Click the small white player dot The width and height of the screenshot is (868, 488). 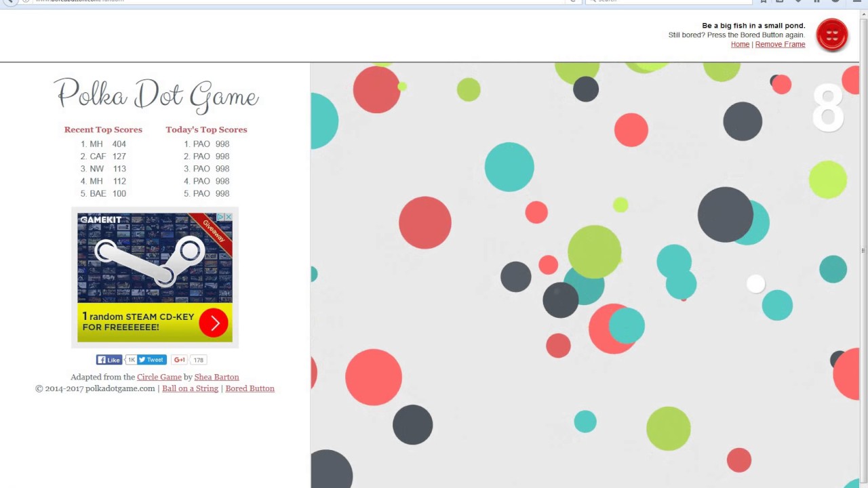[755, 283]
